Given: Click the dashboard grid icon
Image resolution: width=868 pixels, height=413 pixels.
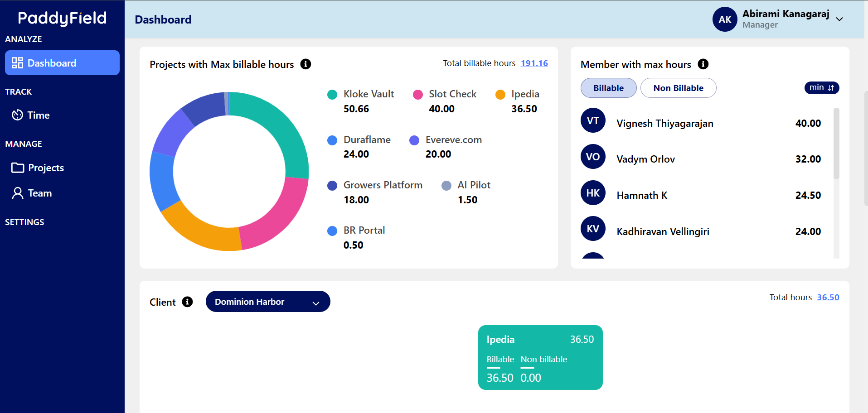Looking at the screenshot, I should pyautogui.click(x=17, y=63).
